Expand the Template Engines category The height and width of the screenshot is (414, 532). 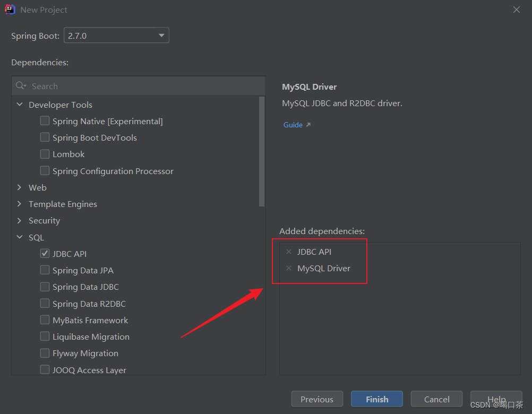point(20,204)
